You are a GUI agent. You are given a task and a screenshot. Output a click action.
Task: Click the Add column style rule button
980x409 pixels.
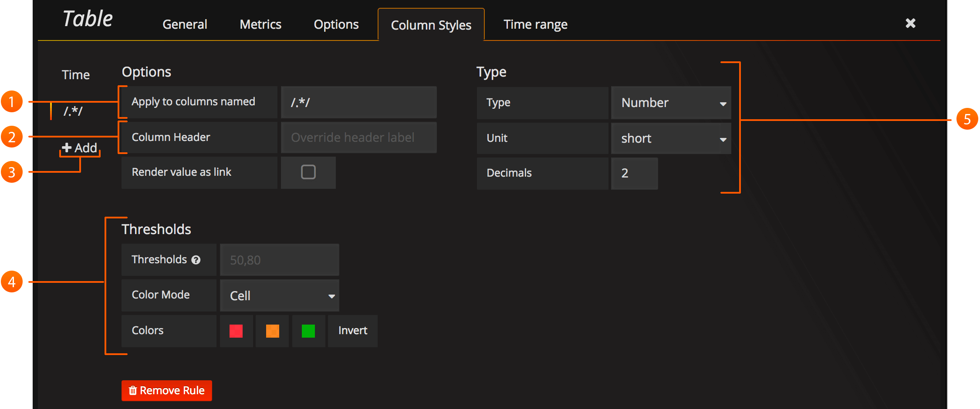click(x=80, y=148)
